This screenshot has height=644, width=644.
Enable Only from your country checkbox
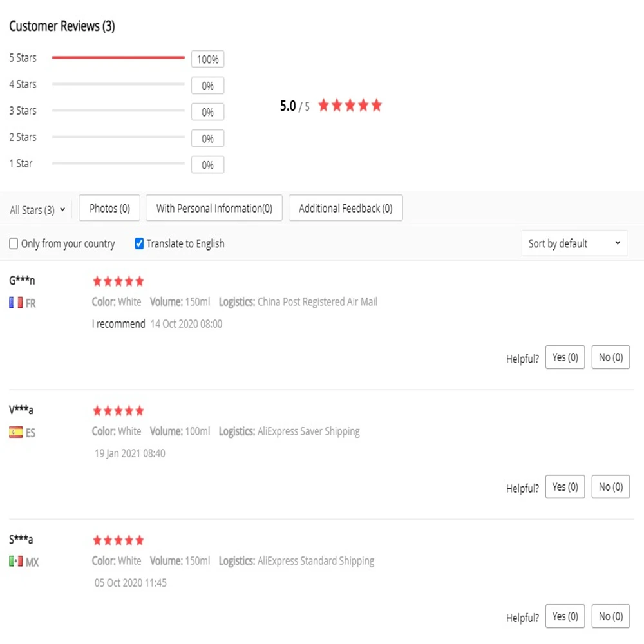[x=14, y=244]
